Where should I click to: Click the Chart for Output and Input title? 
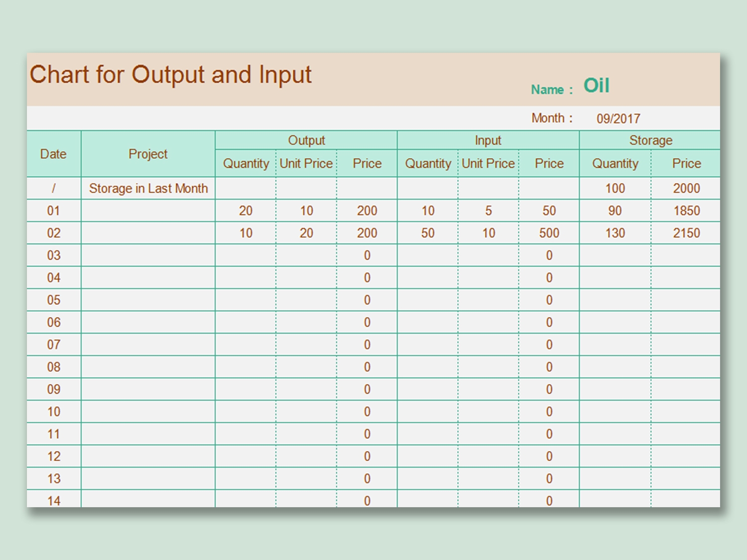pyautogui.click(x=171, y=75)
